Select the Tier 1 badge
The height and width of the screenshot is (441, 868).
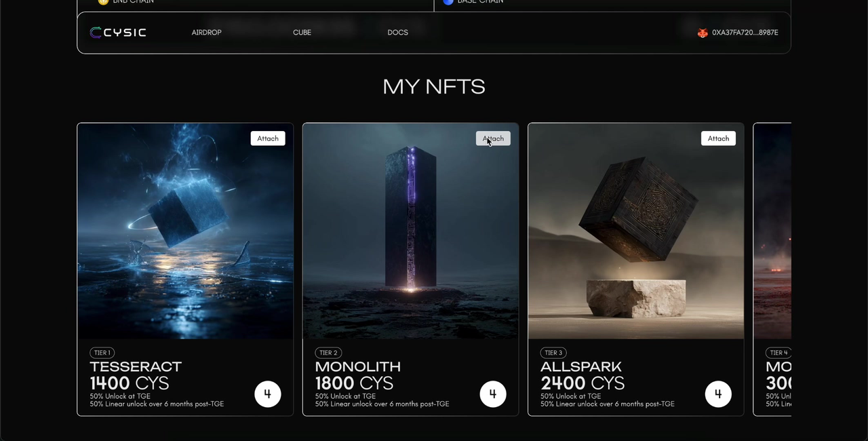102,353
